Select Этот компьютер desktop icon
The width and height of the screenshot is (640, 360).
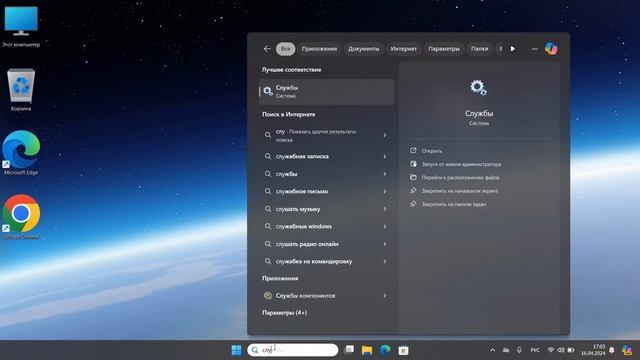point(21,27)
